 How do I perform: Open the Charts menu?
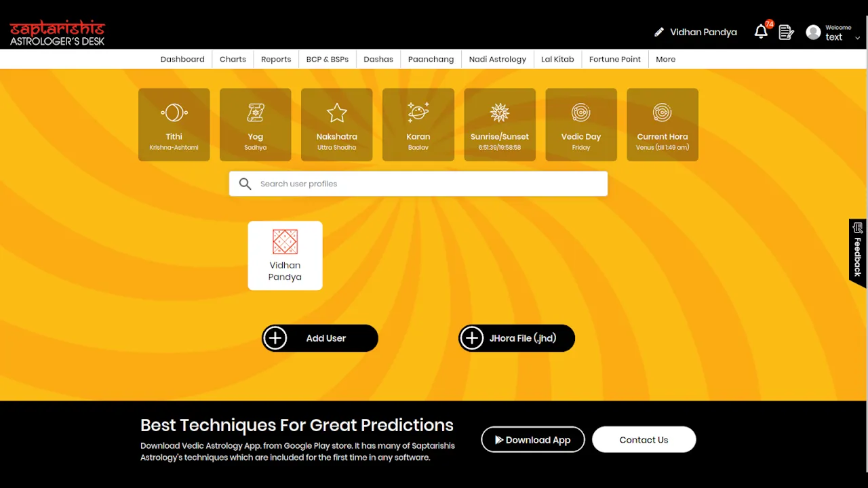[233, 59]
